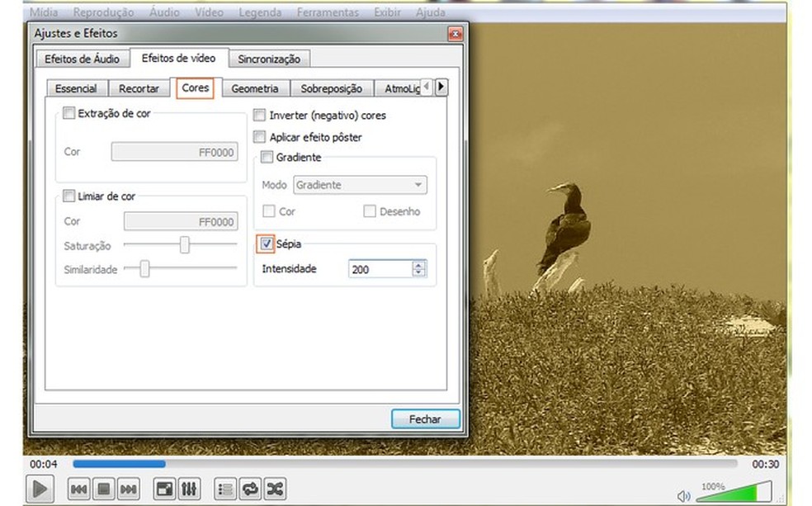Enable Extração de cor
This screenshot has height=506, width=812.
(68, 112)
